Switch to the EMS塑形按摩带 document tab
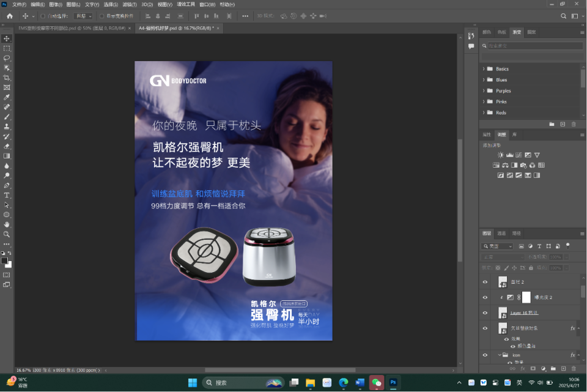The width and height of the screenshot is (587, 392). pyautogui.click(x=72, y=28)
